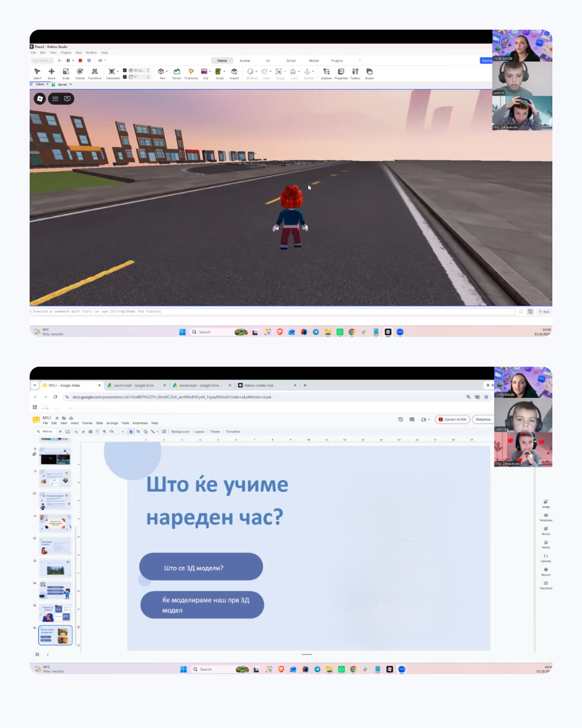The width and height of the screenshot is (582, 728).
Task: Open the comments icon in Google Slides
Action: 412,420
